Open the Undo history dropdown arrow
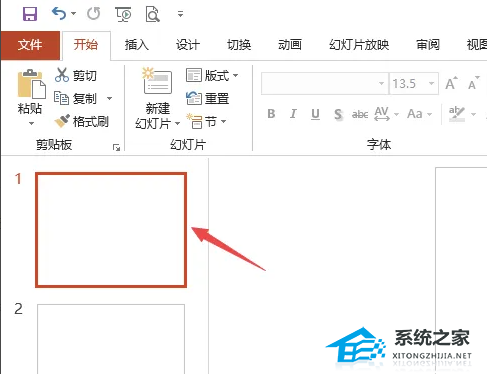This screenshot has height=374, width=487. pyautogui.click(x=73, y=14)
